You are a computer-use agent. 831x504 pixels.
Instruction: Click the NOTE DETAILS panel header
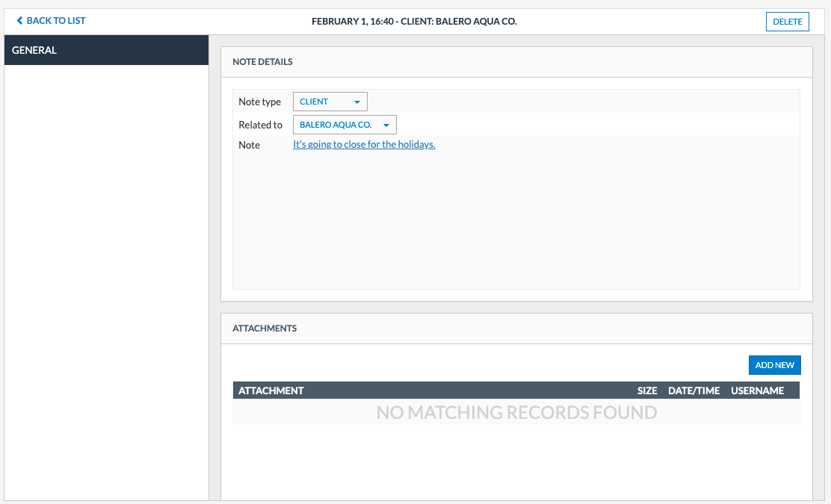(262, 62)
